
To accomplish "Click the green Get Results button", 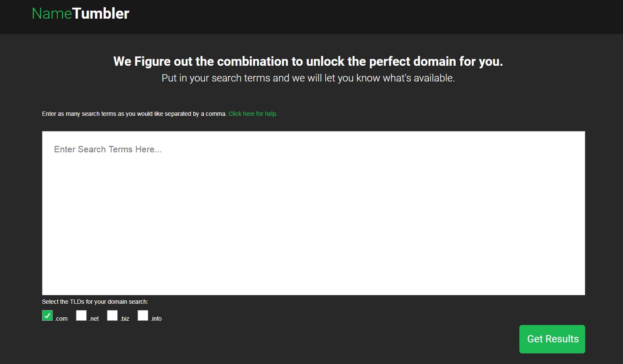I will pos(552,339).
